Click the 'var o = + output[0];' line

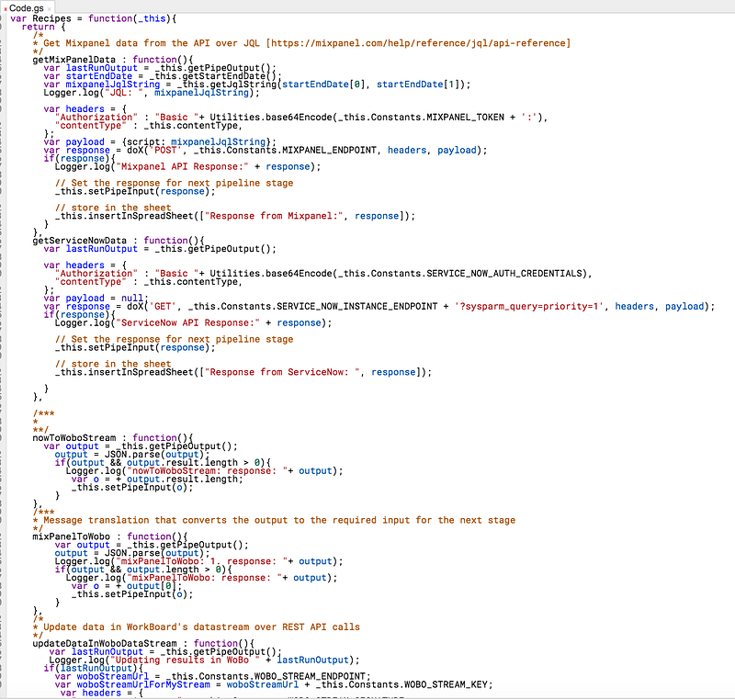tap(127, 586)
